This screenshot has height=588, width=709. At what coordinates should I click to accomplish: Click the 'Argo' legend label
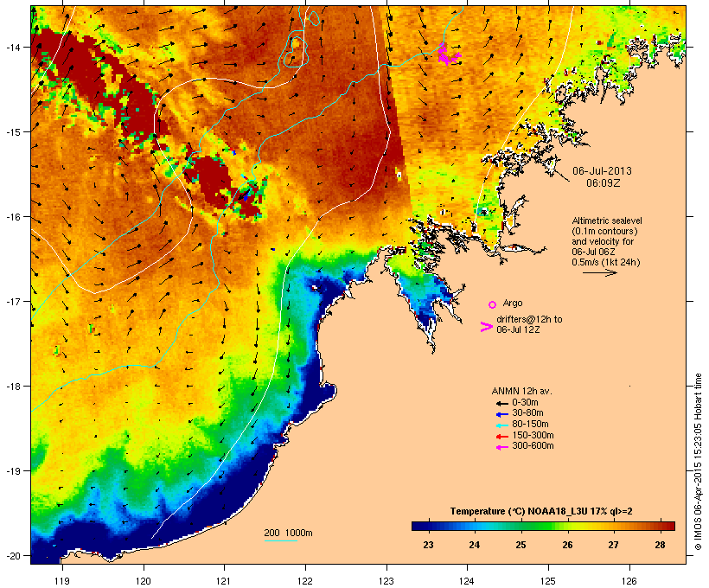pos(513,303)
